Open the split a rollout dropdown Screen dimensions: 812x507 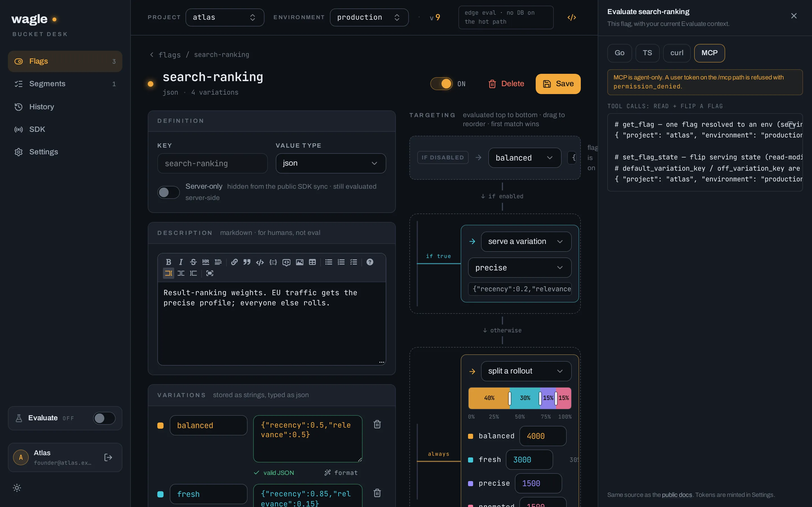click(x=526, y=371)
